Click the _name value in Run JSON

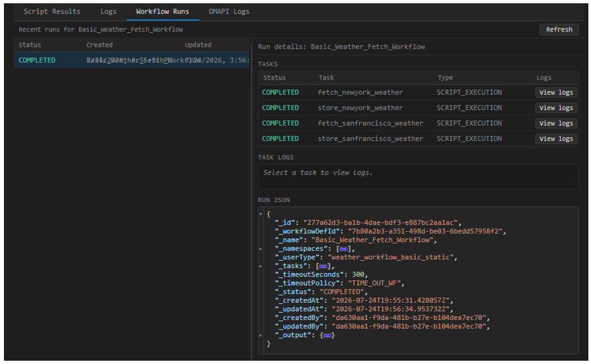pyautogui.click(x=373, y=240)
